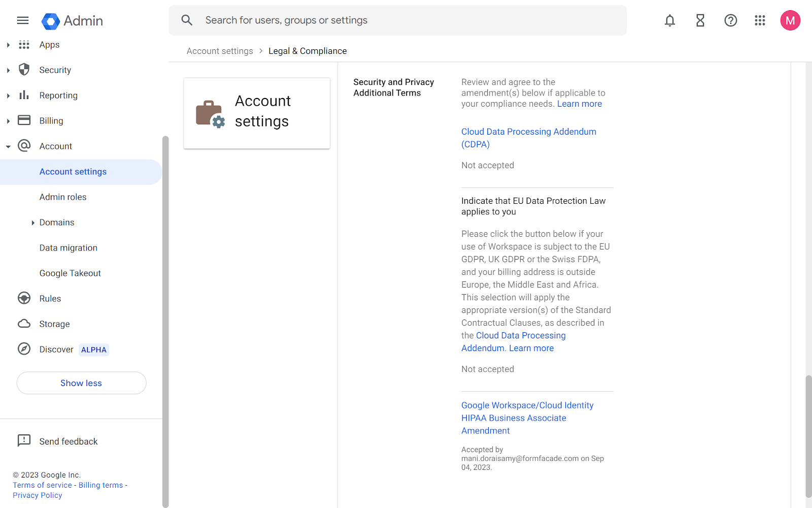The width and height of the screenshot is (812, 508).
Task: Expand the Domains sub-section
Action: coord(32,222)
